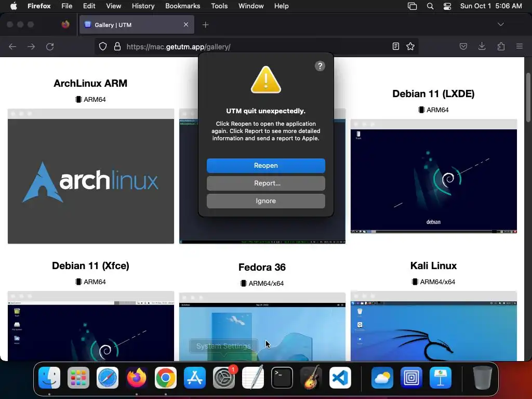Viewport: 532px width, 399px height.
Task: Toggle Reader View icon in address bar
Action: click(395, 46)
